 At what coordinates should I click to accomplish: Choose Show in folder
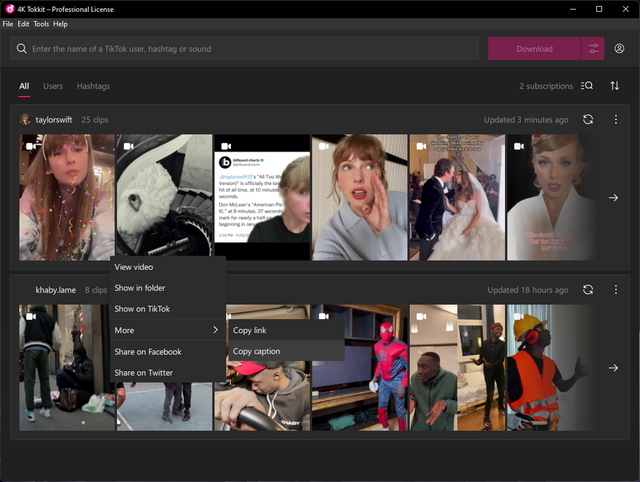coord(168,288)
